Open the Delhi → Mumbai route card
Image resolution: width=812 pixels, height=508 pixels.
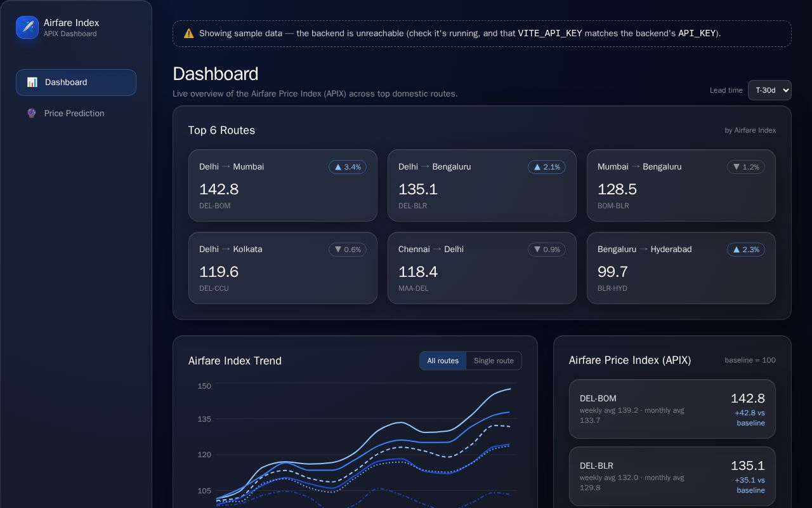point(283,185)
